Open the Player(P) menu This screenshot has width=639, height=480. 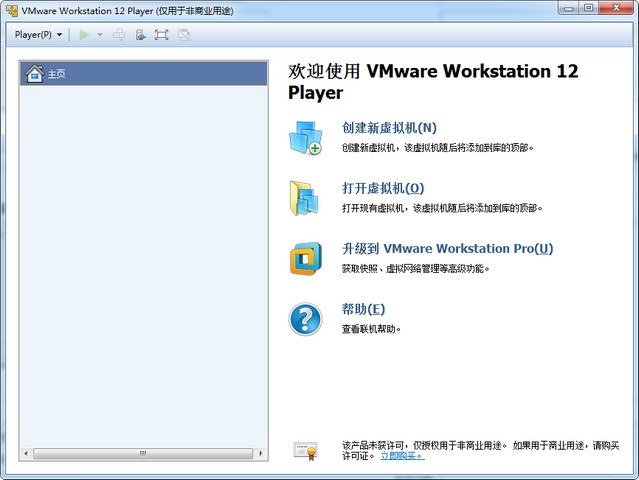coord(38,35)
